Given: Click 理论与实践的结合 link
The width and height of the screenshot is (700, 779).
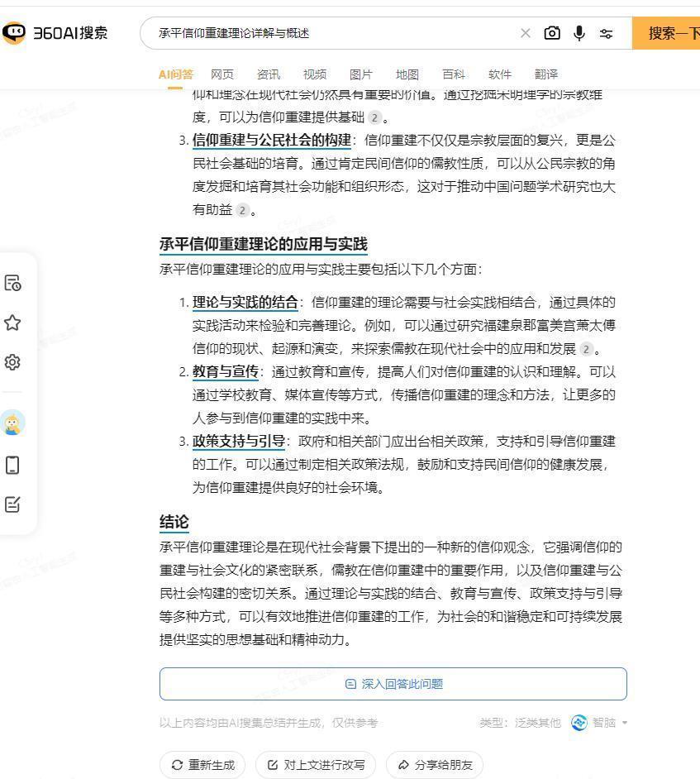Looking at the screenshot, I should (245, 303).
